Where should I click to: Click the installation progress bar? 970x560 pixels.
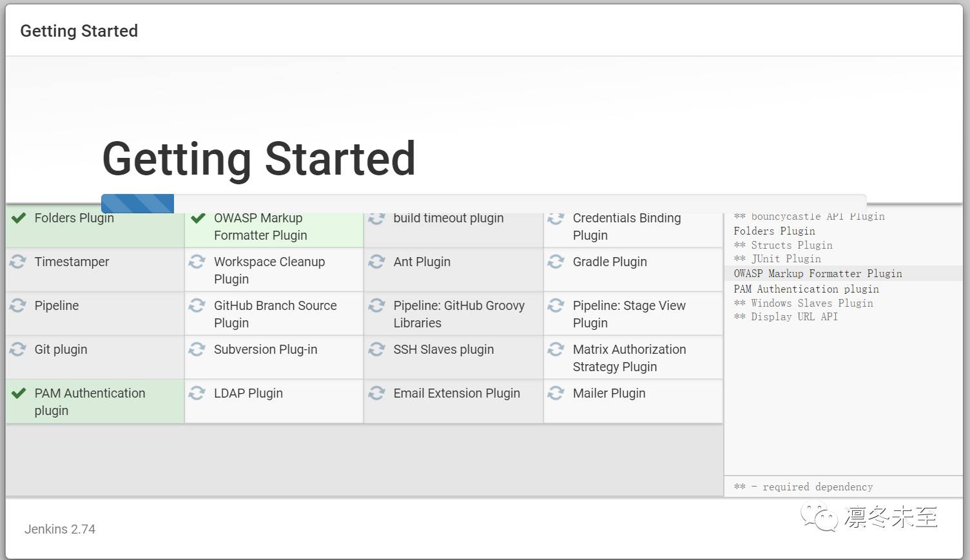point(483,204)
